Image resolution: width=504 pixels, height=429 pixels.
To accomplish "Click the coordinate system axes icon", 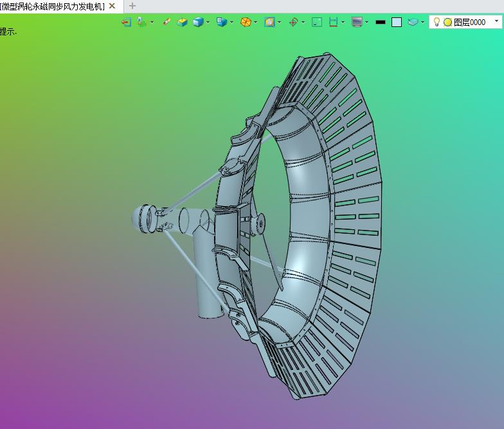I will [x=141, y=22].
